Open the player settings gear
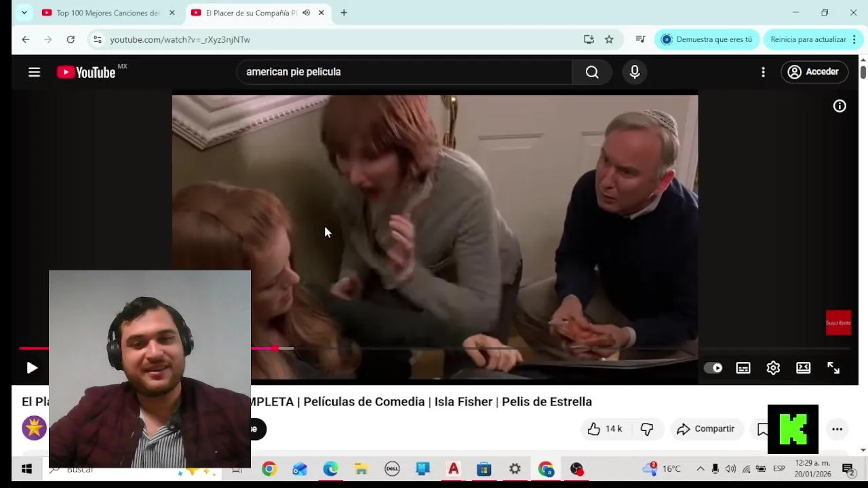868x488 pixels. pos(773,368)
